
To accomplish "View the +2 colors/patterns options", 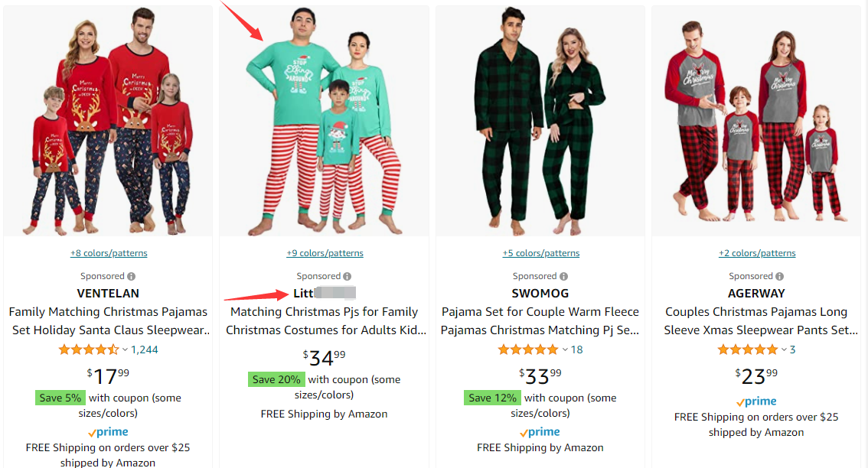I will click(757, 253).
